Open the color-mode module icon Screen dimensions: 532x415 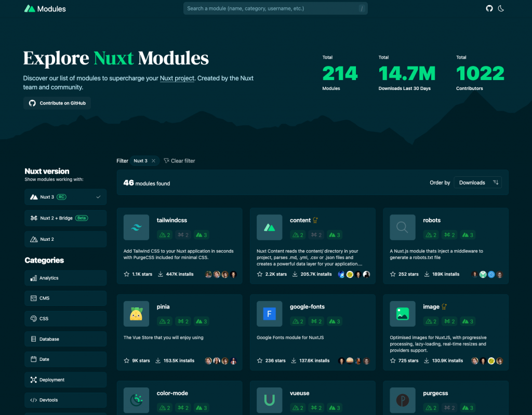pyautogui.click(x=137, y=400)
